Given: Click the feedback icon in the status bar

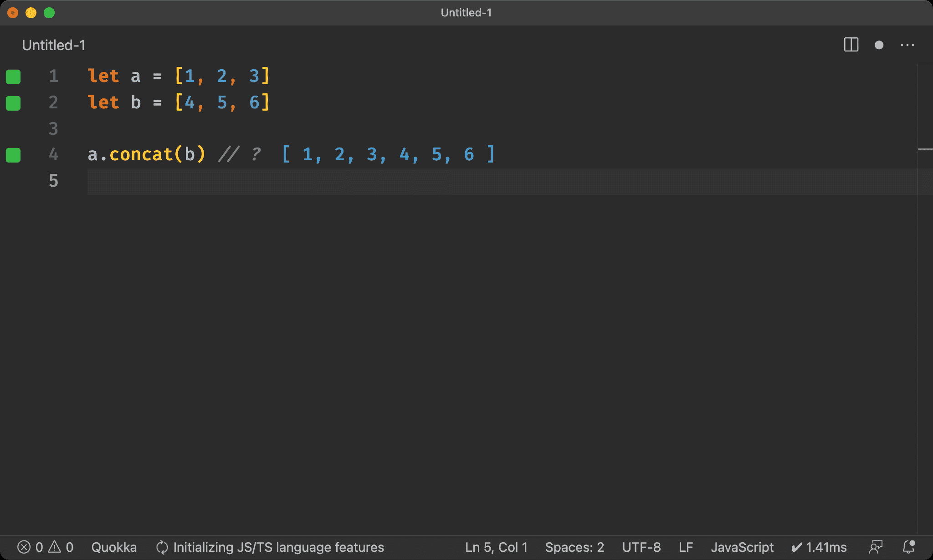Looking at the screenshot, I should [876, 547].
